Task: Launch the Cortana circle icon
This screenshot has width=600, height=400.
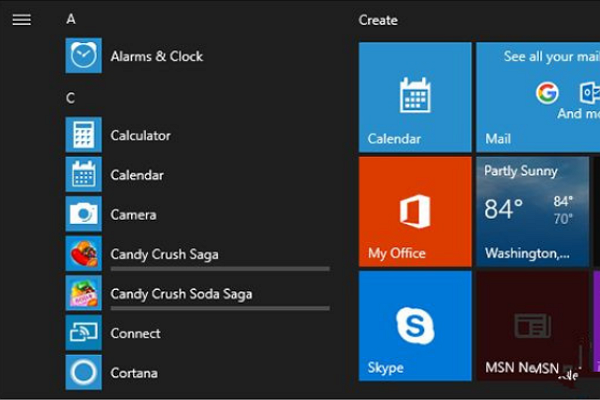Action: [84, 373]
